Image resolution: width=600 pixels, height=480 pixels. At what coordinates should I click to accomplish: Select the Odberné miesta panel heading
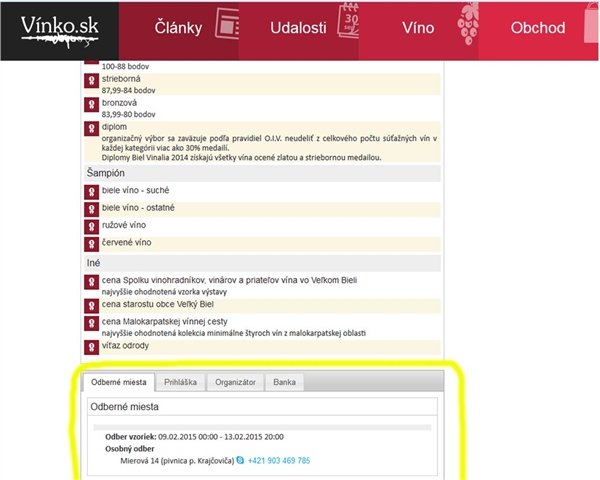(124, 407)
